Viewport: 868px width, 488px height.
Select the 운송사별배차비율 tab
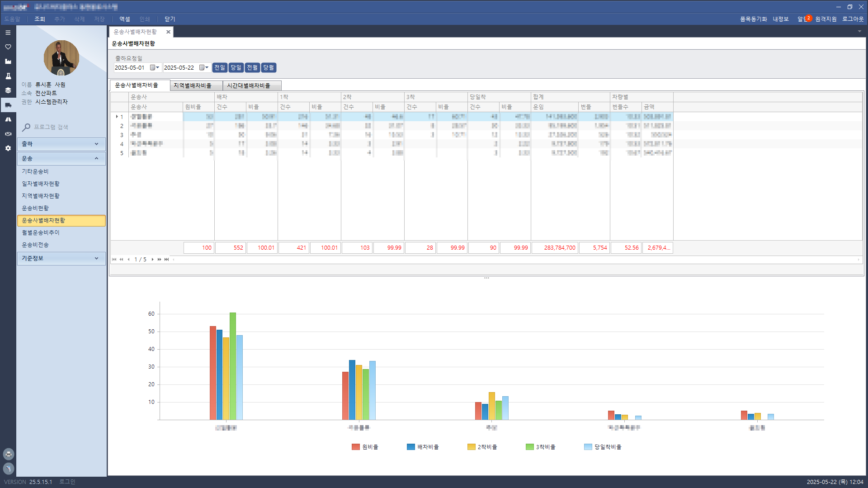[140, 85]
